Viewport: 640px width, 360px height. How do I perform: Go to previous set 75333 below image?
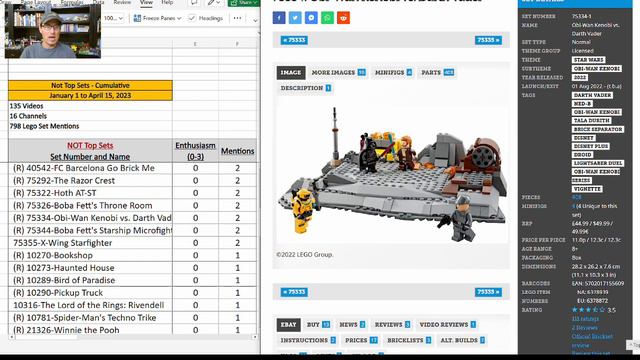(294, 292)
